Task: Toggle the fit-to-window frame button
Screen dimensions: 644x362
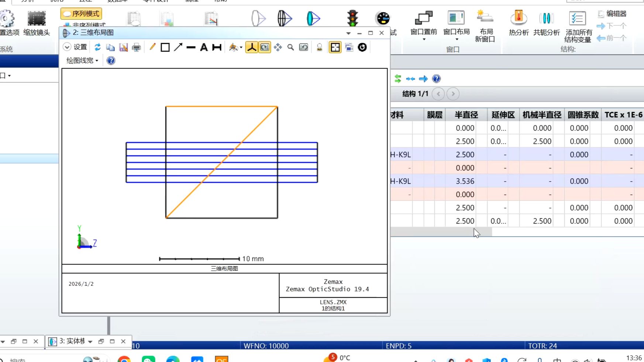Action: tap(335, 47)
